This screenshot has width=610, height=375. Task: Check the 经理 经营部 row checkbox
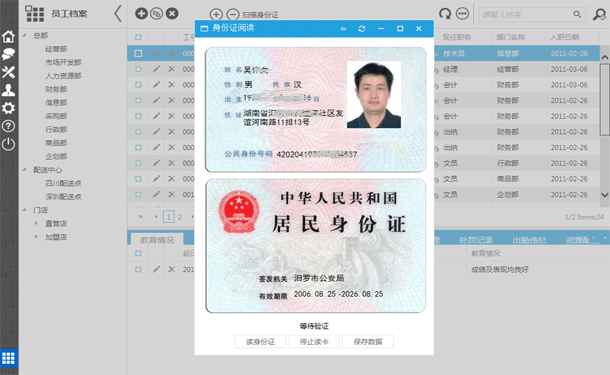(138, 69)
